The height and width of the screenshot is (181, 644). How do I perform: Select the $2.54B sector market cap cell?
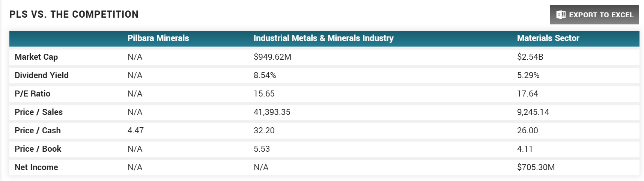point(530,57)
